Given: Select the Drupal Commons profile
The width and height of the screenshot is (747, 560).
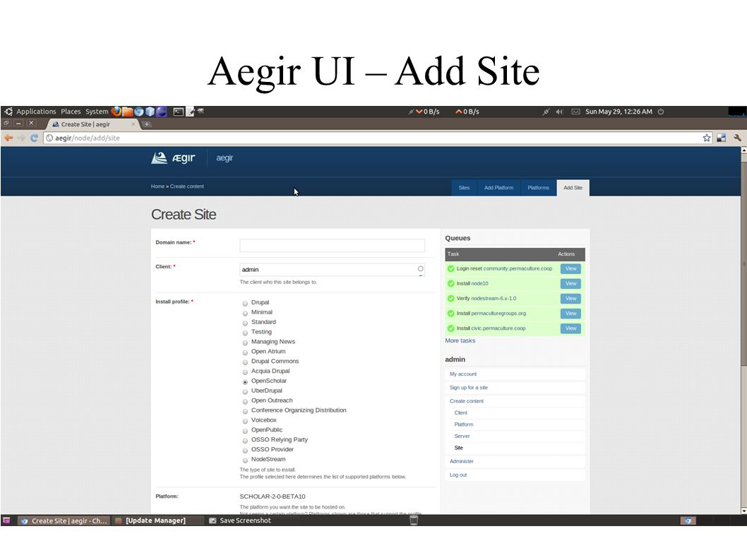Looking at the screenshot, I should tap(245, 362).
